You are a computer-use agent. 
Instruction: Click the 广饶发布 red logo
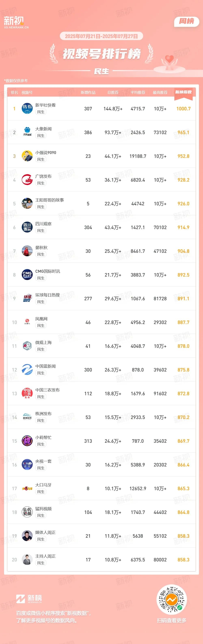click(27, 180)
